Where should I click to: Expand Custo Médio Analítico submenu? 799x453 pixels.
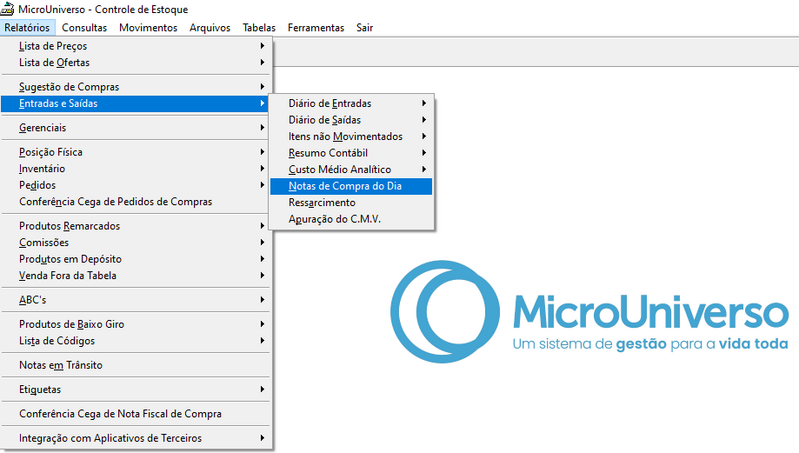[x=351, y=169]
